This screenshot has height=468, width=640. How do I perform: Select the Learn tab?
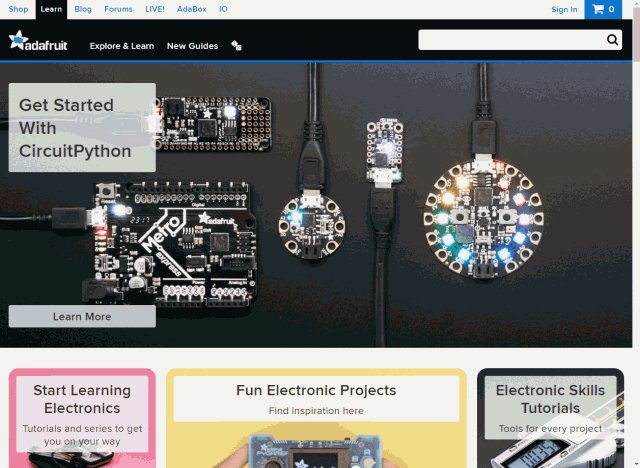tap(51, 9)
